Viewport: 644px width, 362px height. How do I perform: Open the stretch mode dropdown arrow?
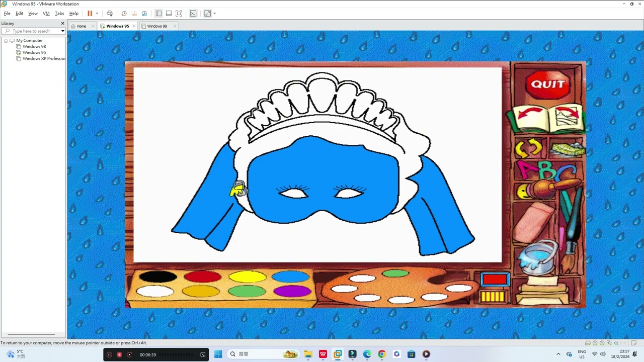(214, 14)
